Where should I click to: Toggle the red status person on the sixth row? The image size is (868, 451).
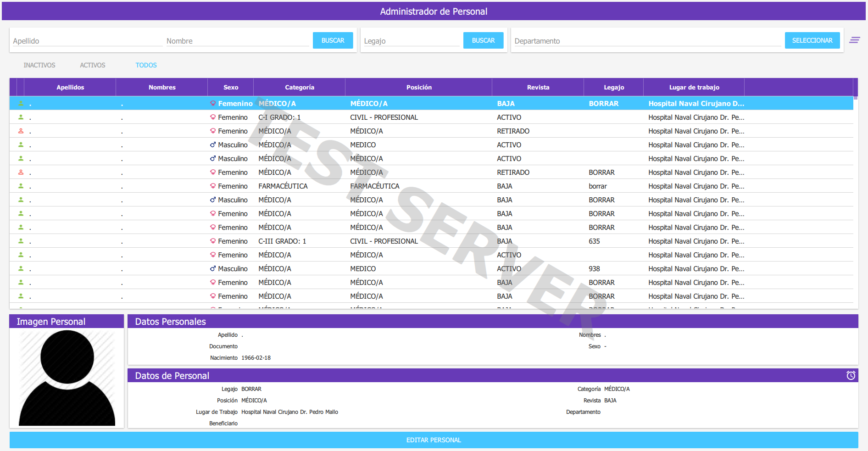coord(21,172)
